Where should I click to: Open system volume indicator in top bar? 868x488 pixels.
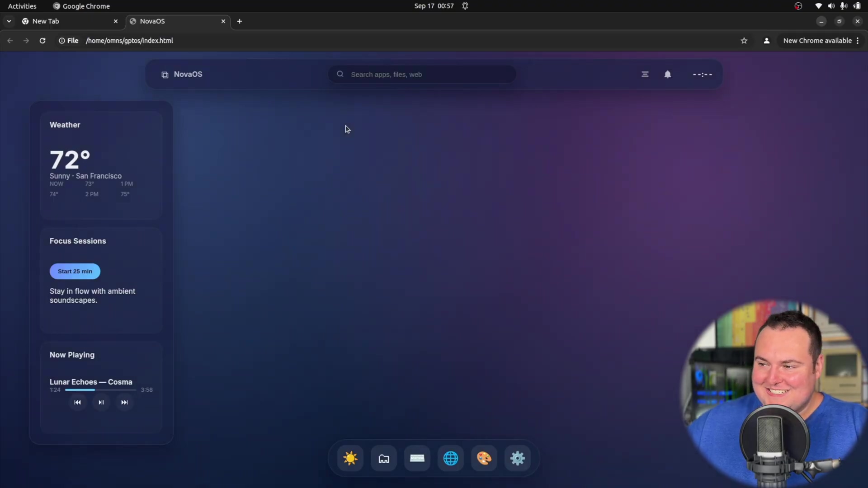click(x=831, y=6)
